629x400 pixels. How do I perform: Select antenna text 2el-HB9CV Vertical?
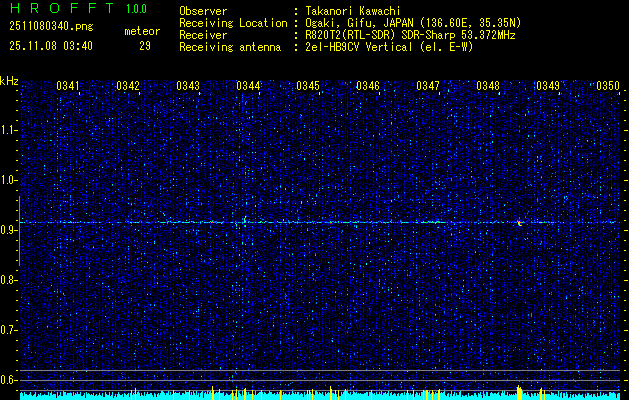(x=359, y=47)
